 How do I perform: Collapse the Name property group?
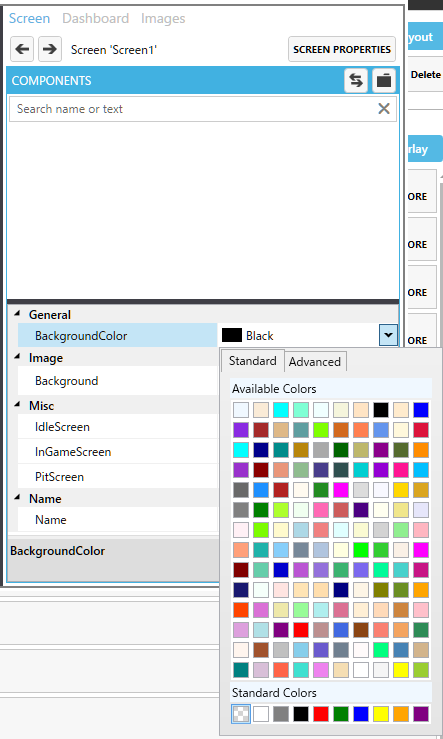coord(17,498)
